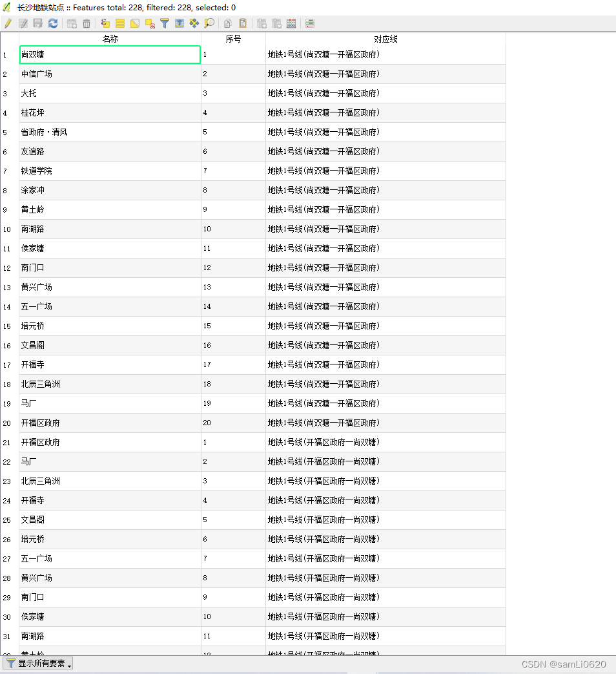Click the 开福区政府 cell in row 20
This screenshot has height=674, width=616.
110,423
